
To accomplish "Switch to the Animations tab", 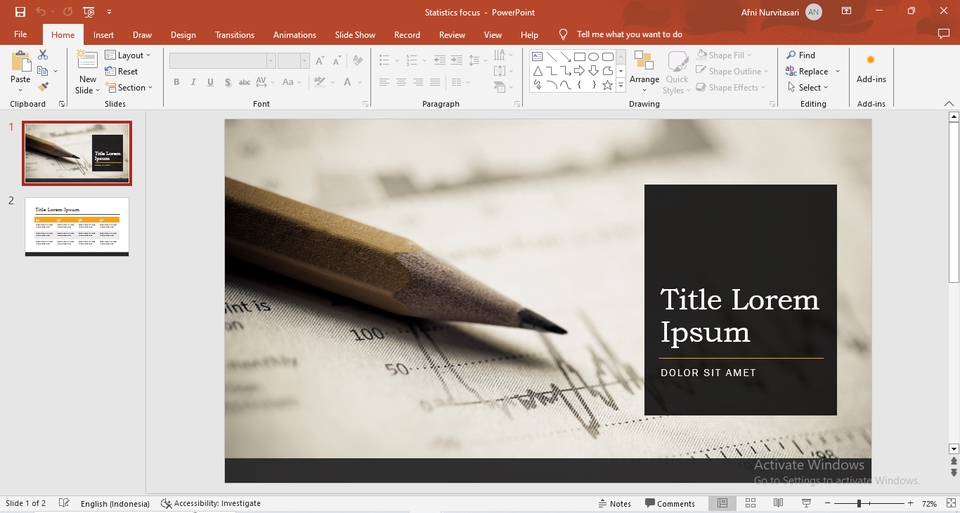I will click(x=294, y=35).
